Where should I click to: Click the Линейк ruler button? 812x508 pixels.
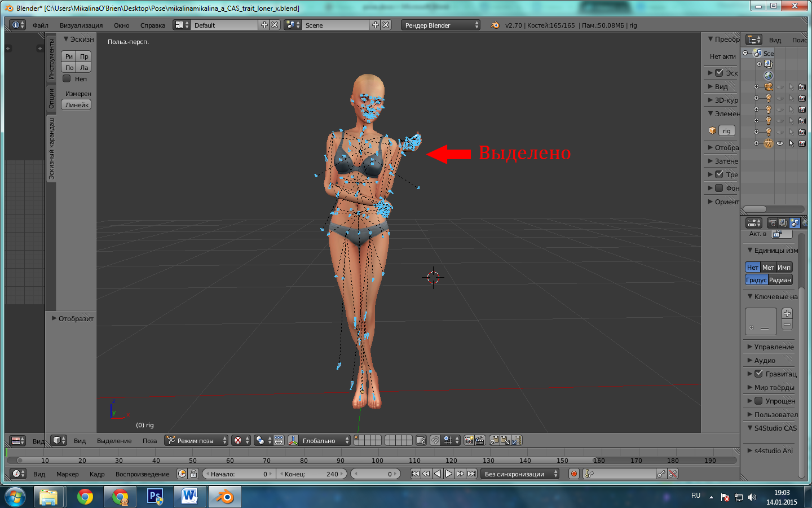(77, 104)
